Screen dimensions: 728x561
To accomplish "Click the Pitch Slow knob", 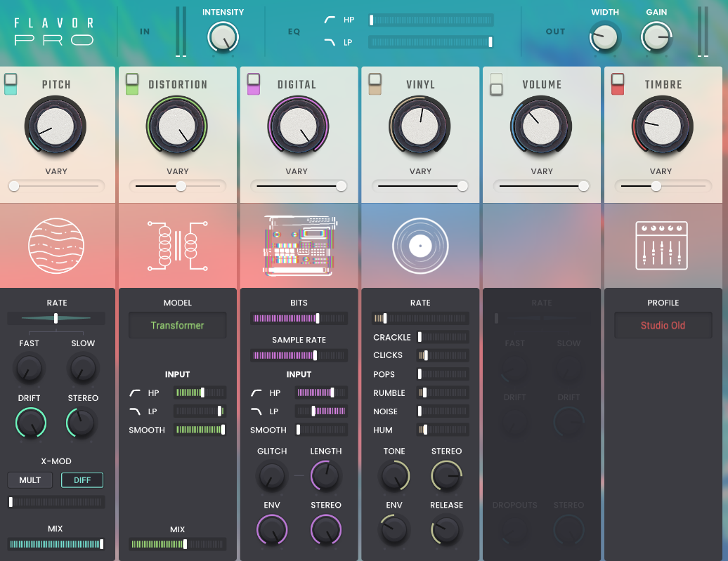I will pos(83,369).
